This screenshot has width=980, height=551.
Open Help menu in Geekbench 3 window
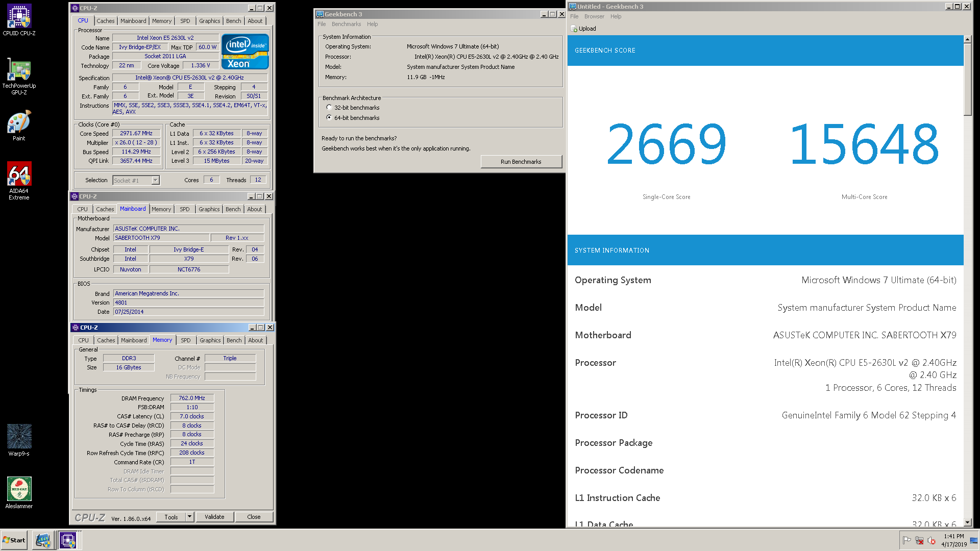click(x=373, y=24)
